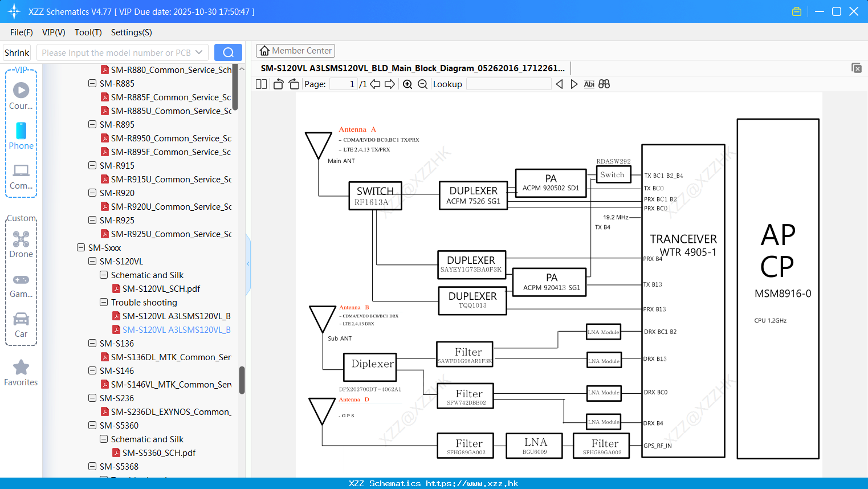This screenshot has width=868, height=489.
Task: Click the zoom in magnifier icon
Action: [407, 84]
